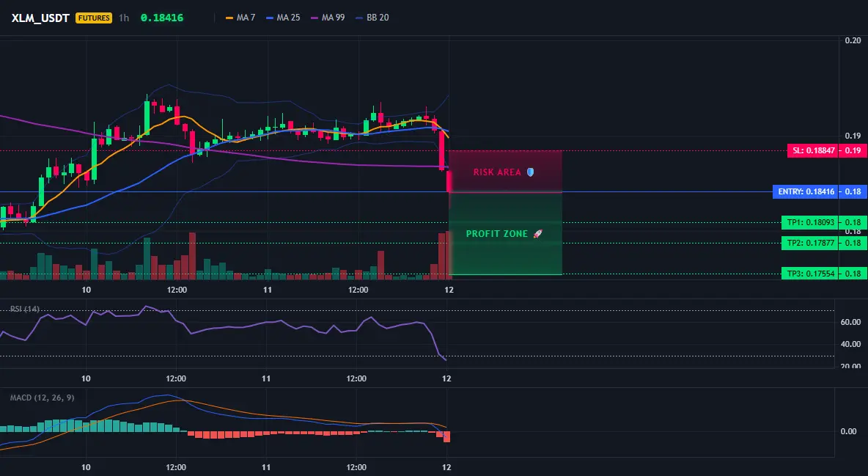Click the SL: 0.18847 stop loss label

click(812, 150)
